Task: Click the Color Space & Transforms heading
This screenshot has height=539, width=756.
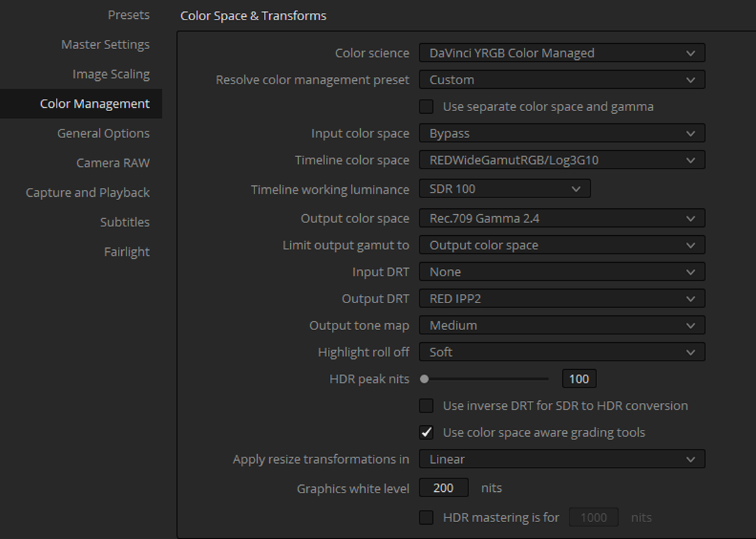Action: click(253, 16)
